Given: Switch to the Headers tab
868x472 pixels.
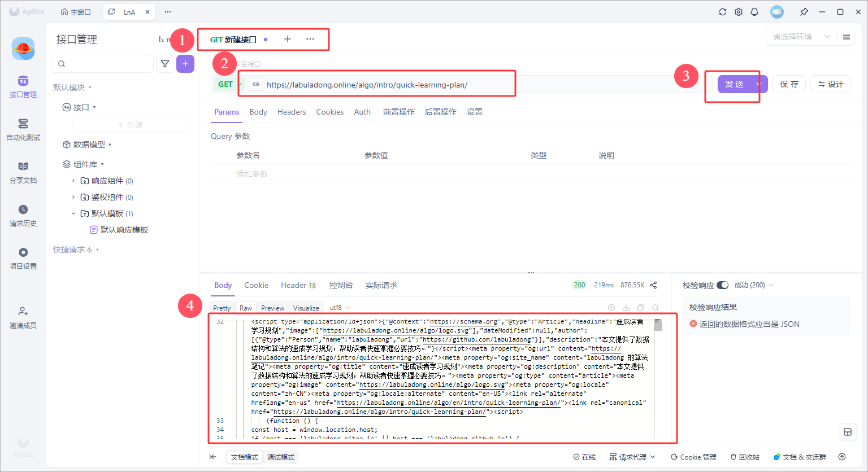Looking at the screenshot, I should (292, 112).
